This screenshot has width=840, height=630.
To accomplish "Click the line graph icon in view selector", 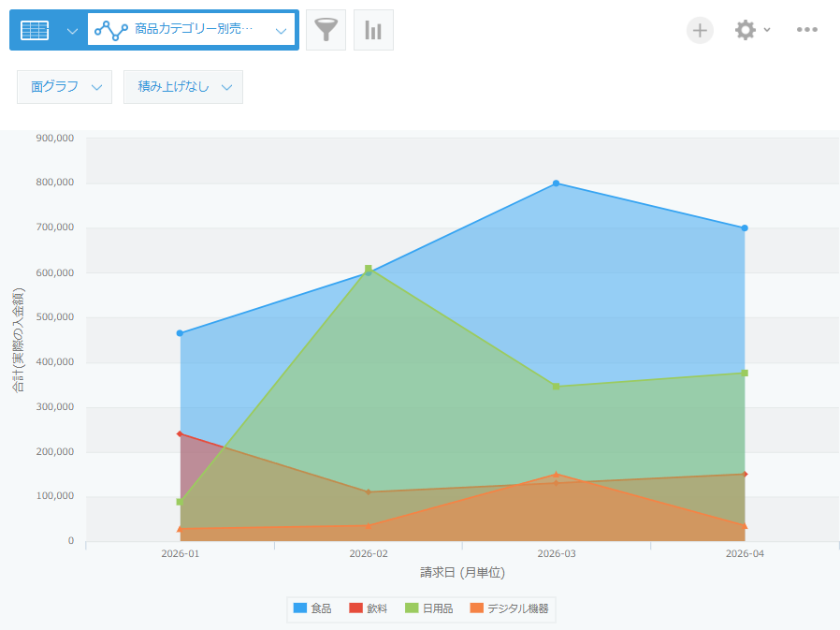I will [x=111, y=31].
